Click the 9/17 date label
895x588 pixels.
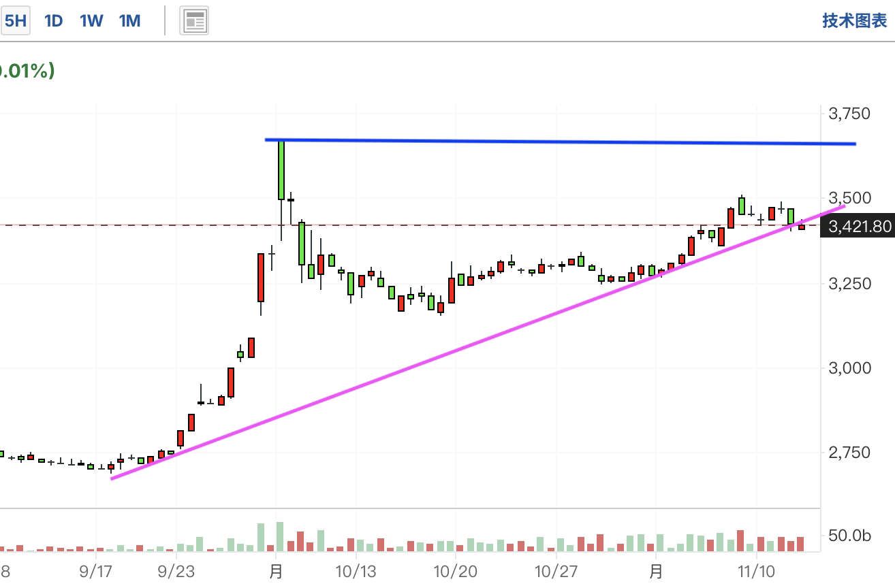point(96,570)
